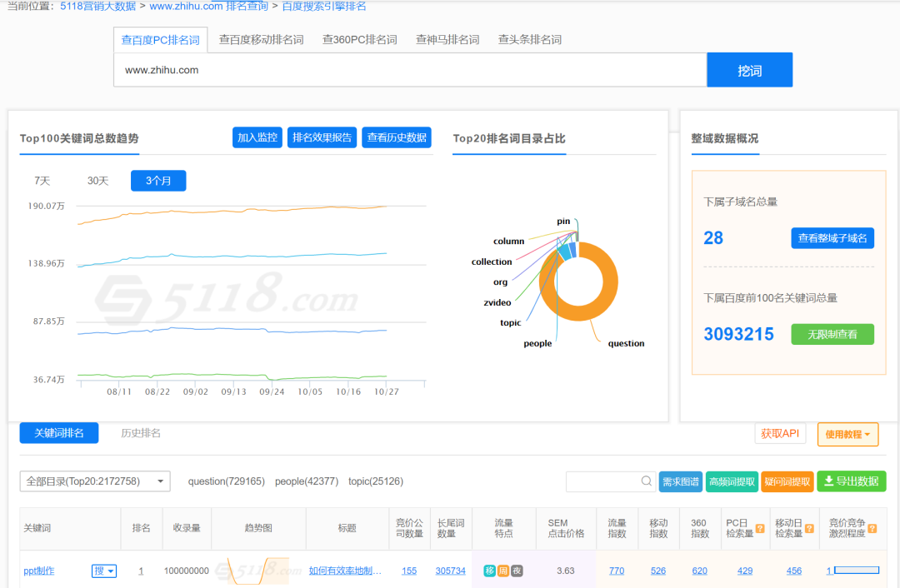The image size is (900, 588).
Task: Open help icon beside 竞价竞争激烈程度
Action: click(872, 528)
